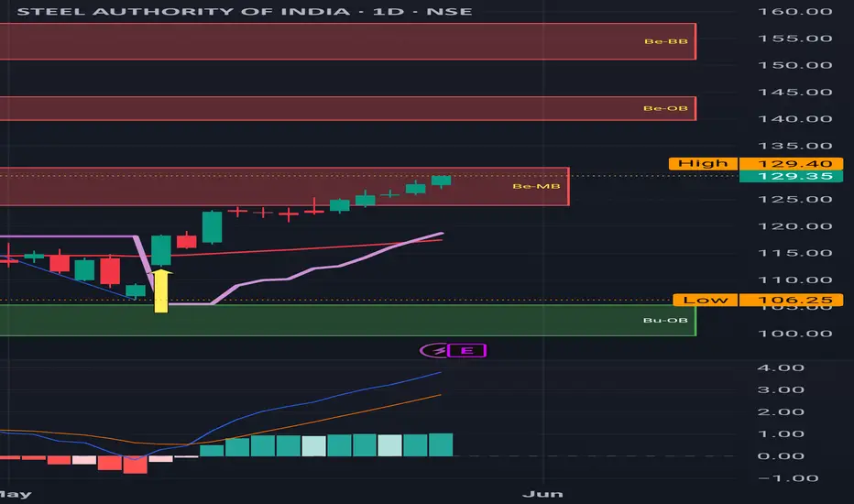Image resolution: width=854 pixels, height=504 pixels.
Task: Click the 155.00 price axis value
Action: click(x=794, y=38)
